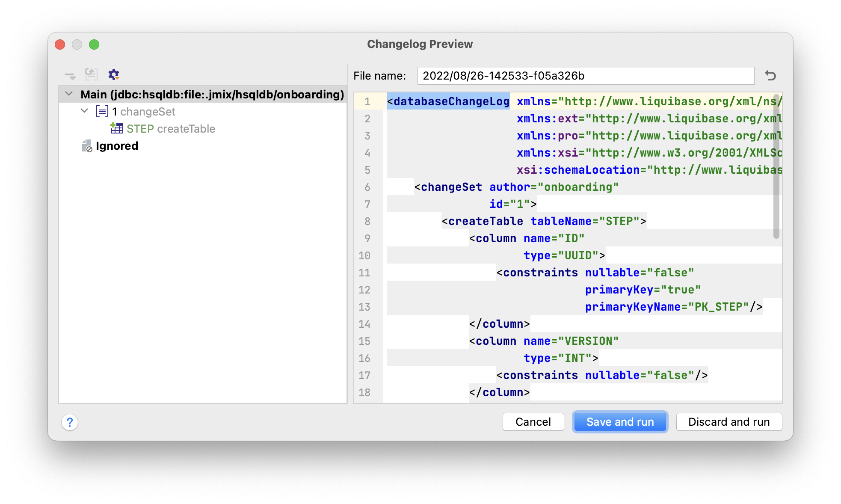
Task: Click the createTable tableName line in code
Action: click(543, 221)
